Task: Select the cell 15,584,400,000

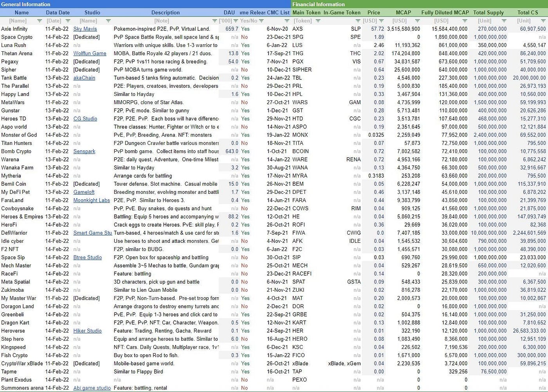Action: pyautogui.click(x=449, y=29)
